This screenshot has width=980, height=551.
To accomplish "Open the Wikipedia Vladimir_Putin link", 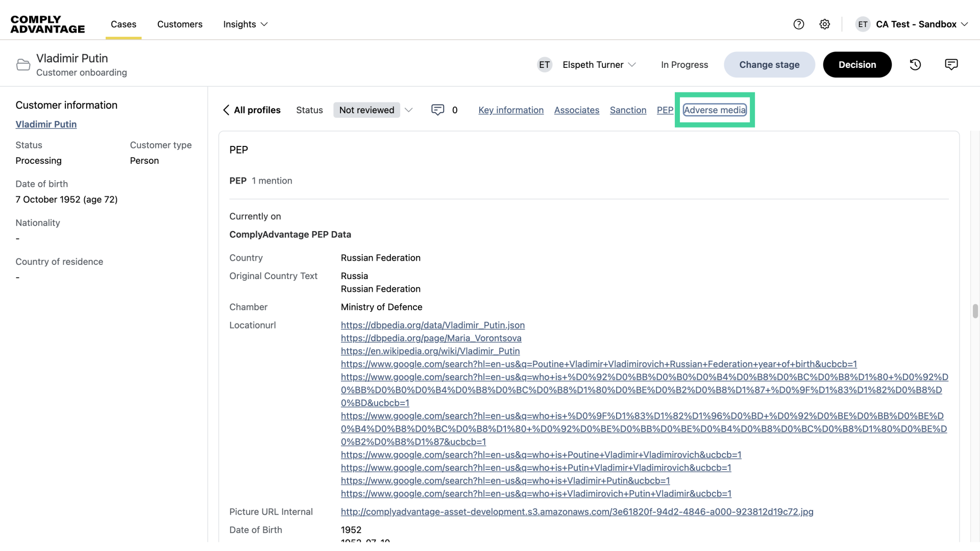I will click(x=430, y=351).
